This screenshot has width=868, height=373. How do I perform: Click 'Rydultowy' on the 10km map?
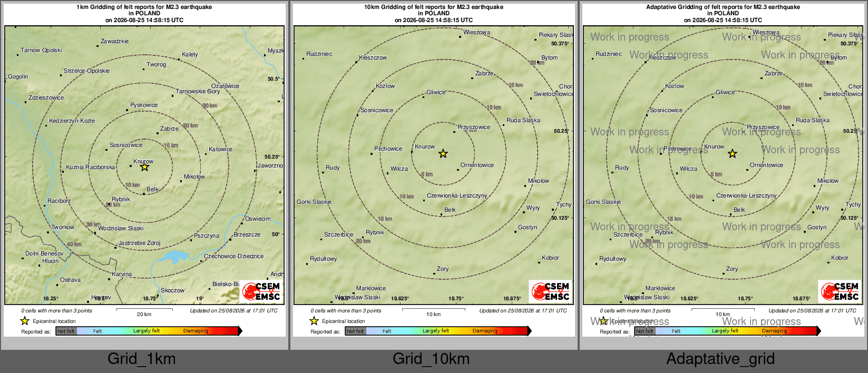tap(324, 259)
